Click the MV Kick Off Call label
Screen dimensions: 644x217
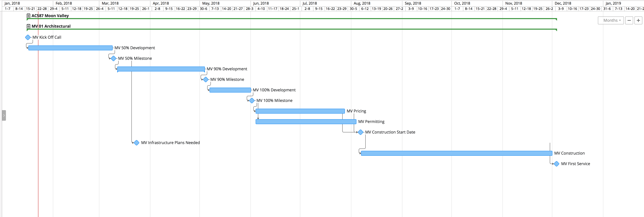[47, 37]
